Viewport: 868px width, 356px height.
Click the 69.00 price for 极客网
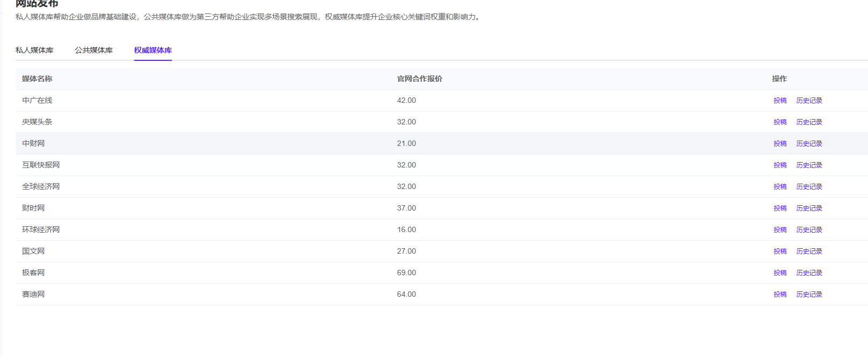tap(406, 273)
